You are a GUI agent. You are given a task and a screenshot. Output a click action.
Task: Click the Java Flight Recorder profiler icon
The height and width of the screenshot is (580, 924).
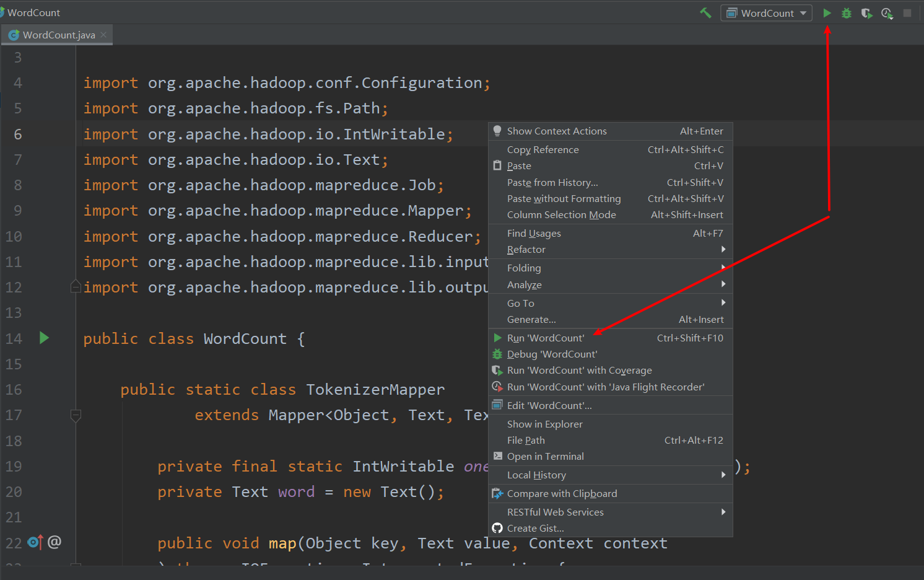point(887,12)
